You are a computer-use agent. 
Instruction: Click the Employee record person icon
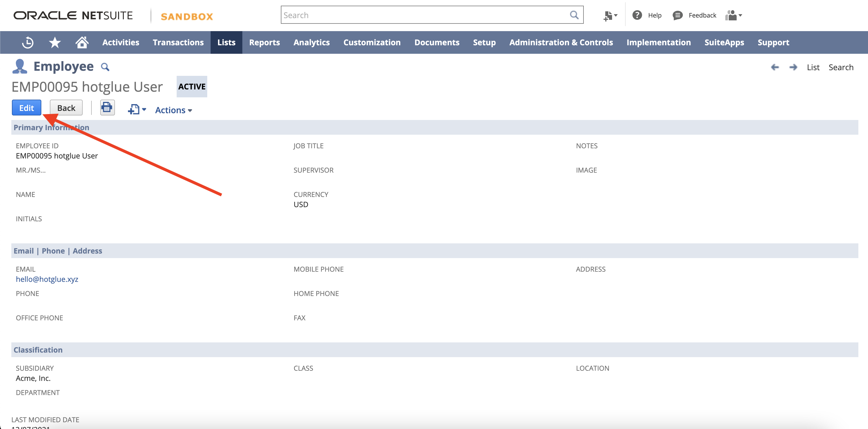20,66
